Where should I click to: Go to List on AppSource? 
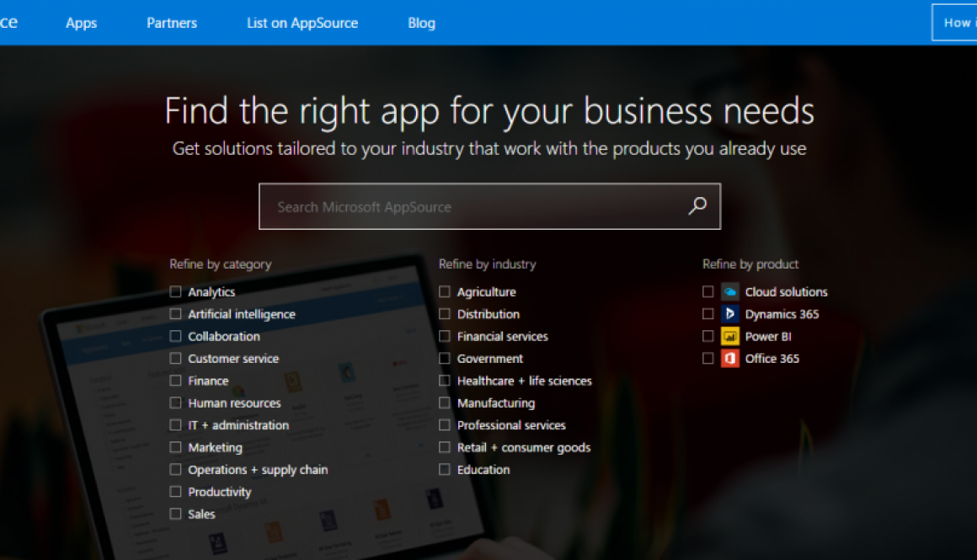(x=302, y=23)
